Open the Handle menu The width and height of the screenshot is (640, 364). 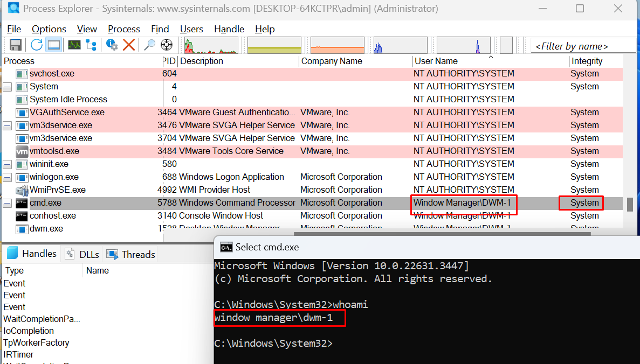pyautogui.click(x=229, y=29)
